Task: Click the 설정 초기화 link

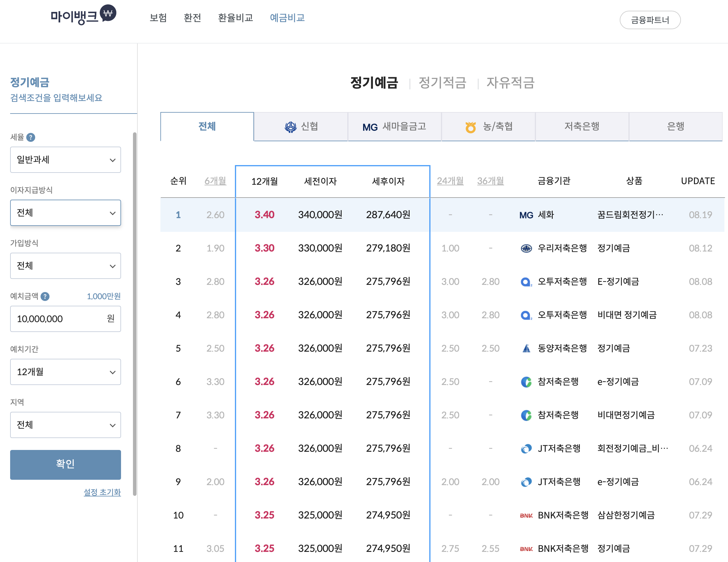Action: pos(102,492)
